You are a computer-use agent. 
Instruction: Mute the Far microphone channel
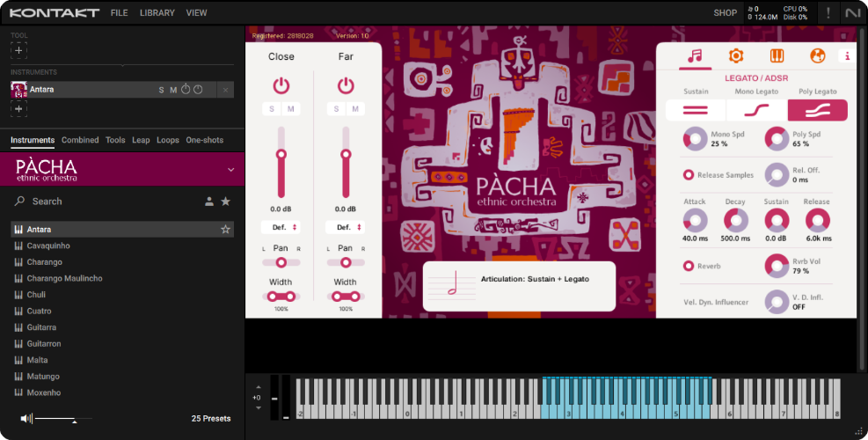coord(355,109)
